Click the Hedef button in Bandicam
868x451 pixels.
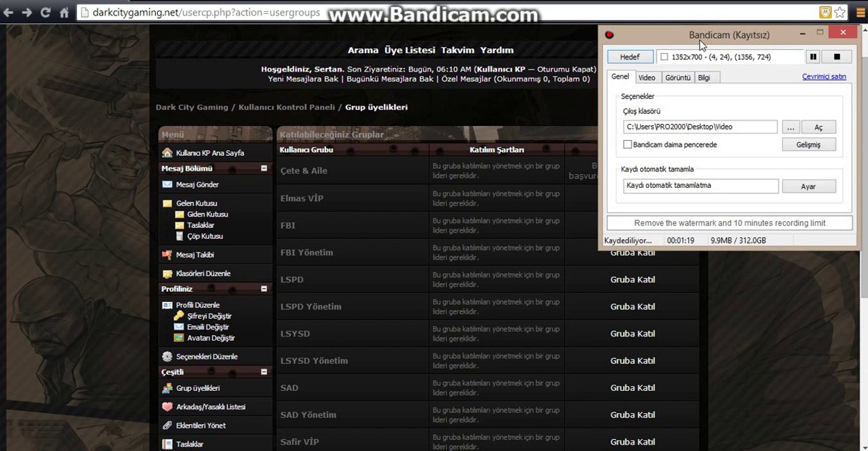(x=630, y=57)
